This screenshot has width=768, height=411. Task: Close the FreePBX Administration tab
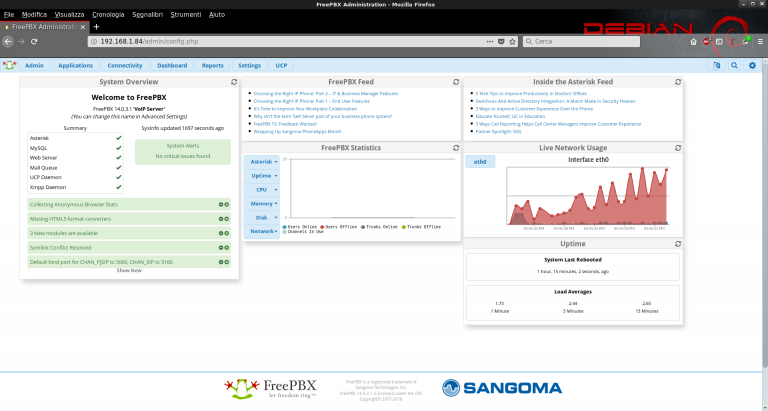click(83, 27)
